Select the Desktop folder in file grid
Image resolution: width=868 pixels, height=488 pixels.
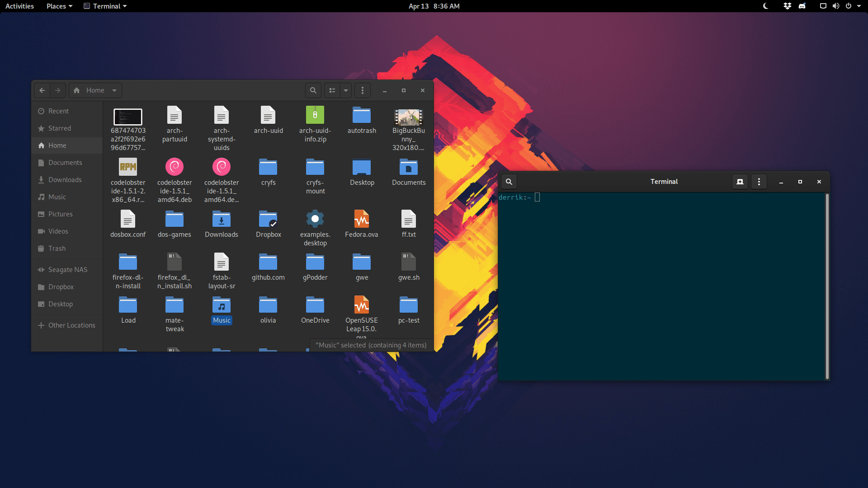[x=362, y=167]
